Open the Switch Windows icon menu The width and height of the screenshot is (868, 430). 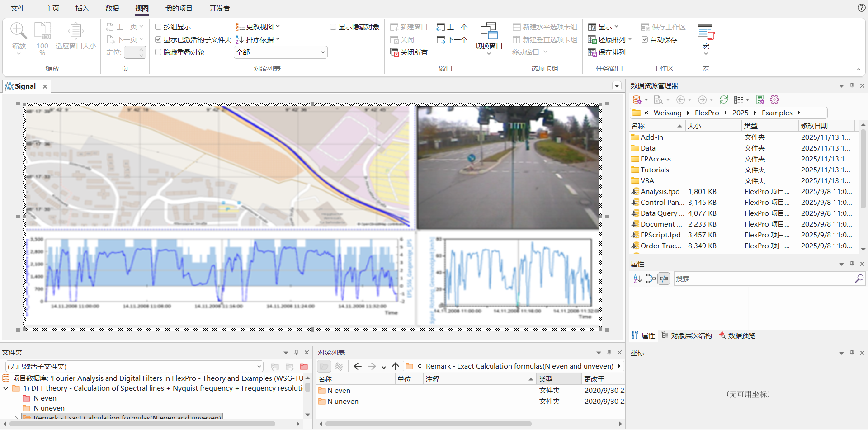click(x=489, y=39)
